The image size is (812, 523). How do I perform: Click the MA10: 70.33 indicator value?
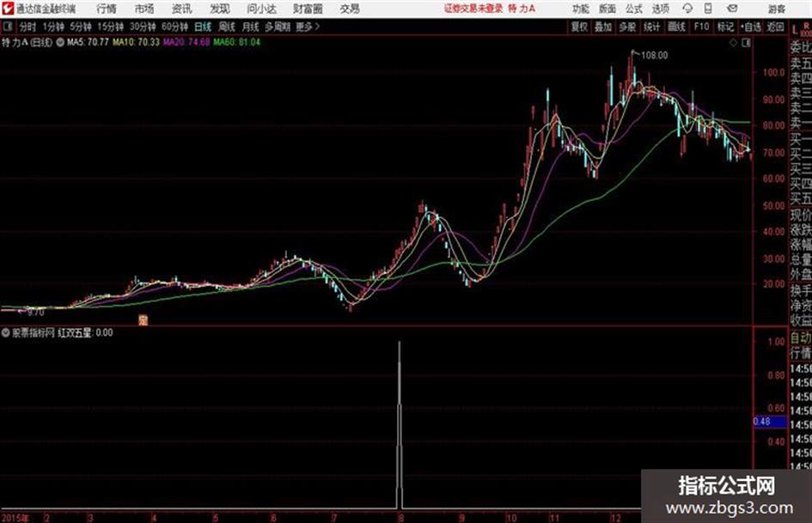pos(137,42)
